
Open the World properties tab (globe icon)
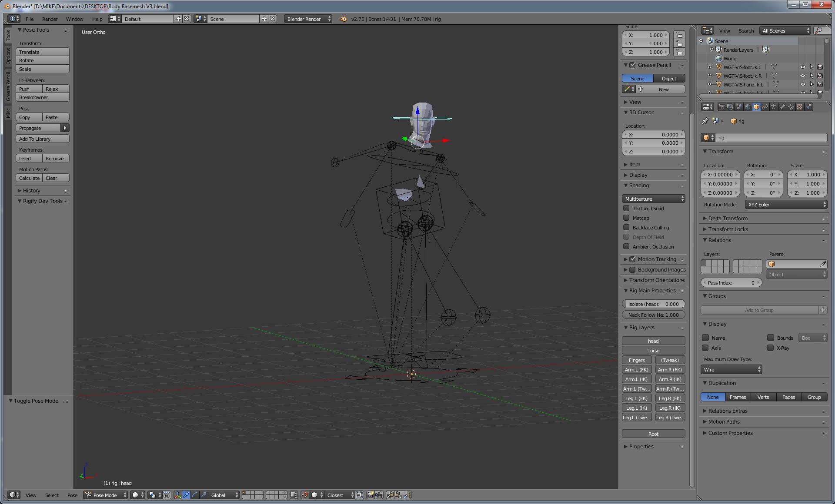pyautogui.click(x=748, y=107)
